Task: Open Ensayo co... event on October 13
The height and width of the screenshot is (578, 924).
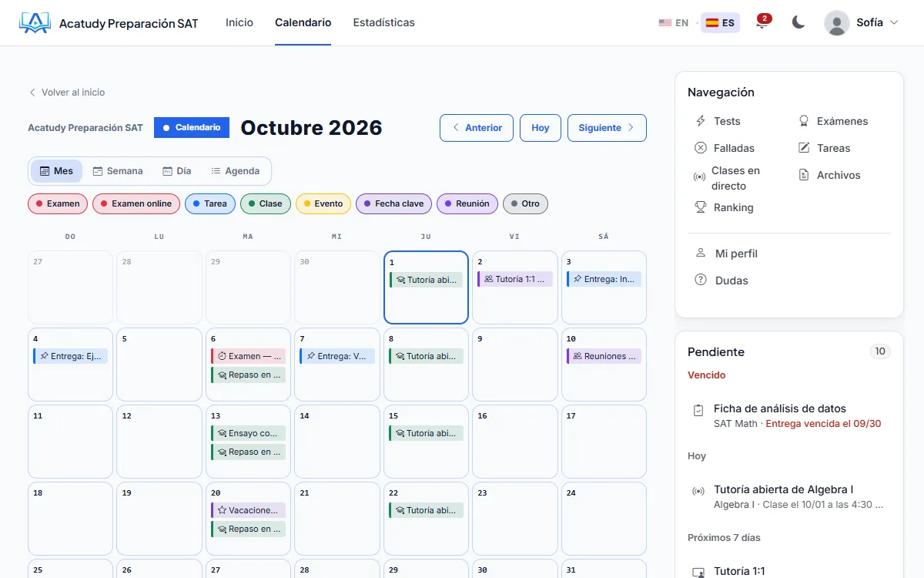Action: pyautogui.click(x=248, y=433)
